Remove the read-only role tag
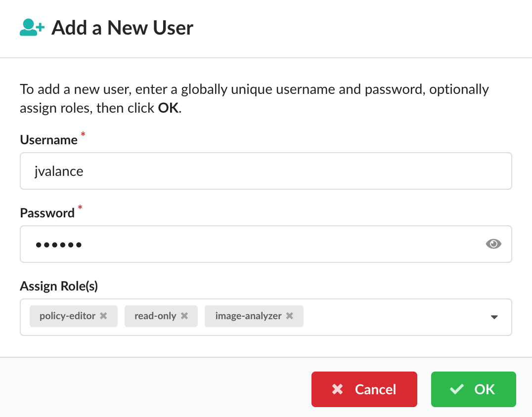532x417 pixels. click(x=184, y=316)
